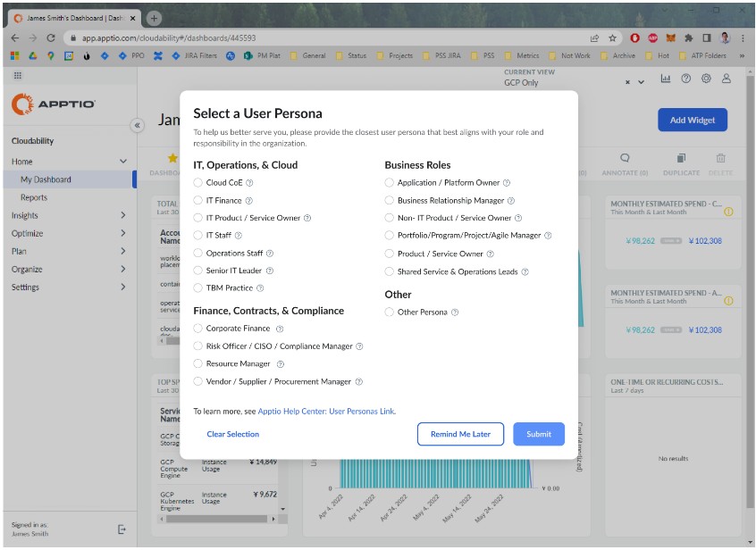The image size is (756, 550).
Task: Switch to James Smith's Dashboard browser tab
Action: 75,18
